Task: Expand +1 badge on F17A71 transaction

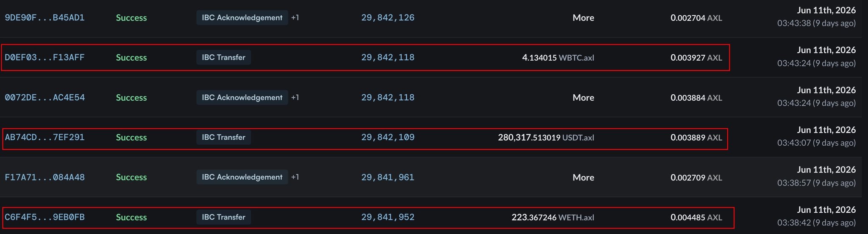Action: click(295, 177)
